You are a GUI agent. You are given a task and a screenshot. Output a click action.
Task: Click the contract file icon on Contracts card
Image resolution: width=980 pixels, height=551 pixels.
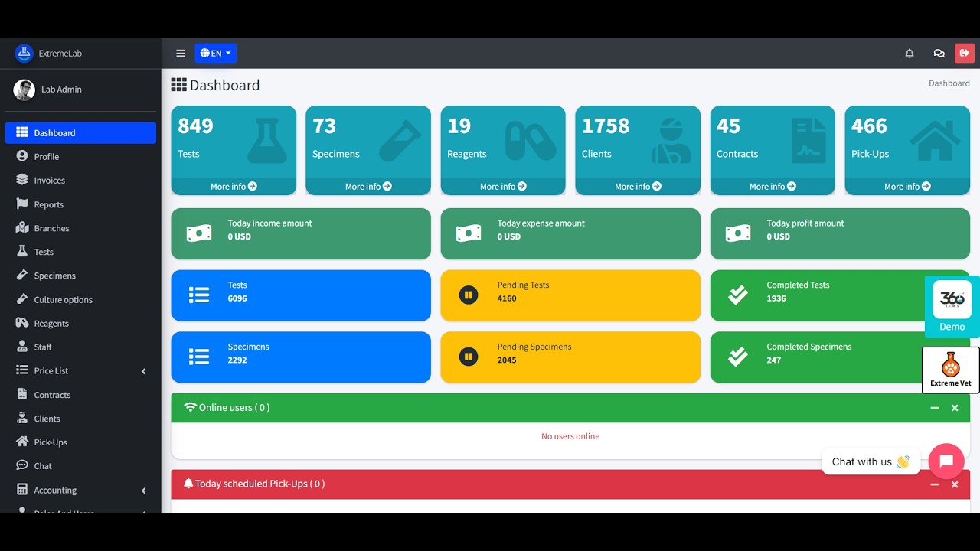point(808,140)
